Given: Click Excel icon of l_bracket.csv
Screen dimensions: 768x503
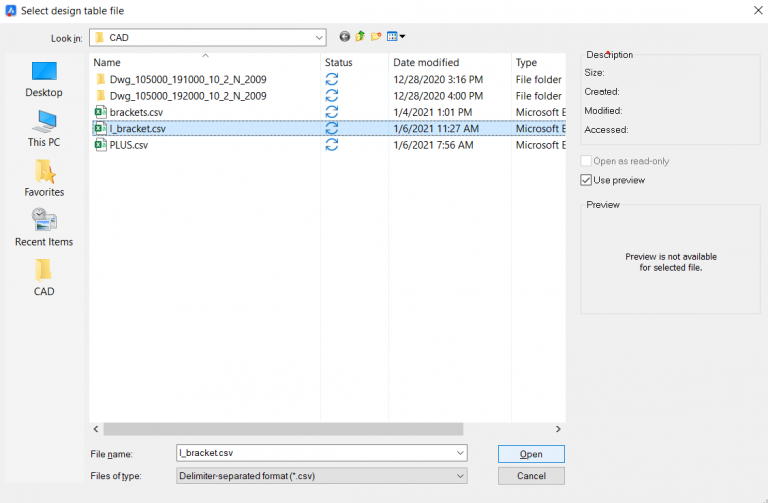Looking at the screenshot, I should 100,128.
